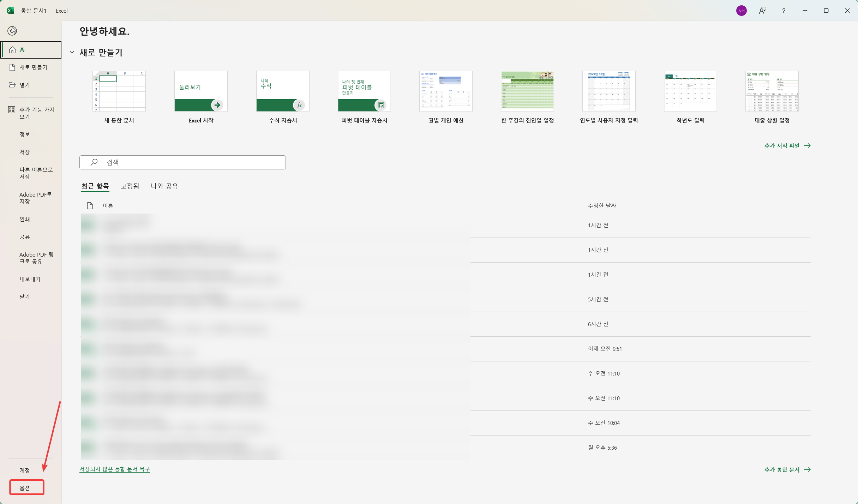Viewport: 858px width, 504px height.
Task: Sort by the 수정한 날짜 column header
Action: 602,205
